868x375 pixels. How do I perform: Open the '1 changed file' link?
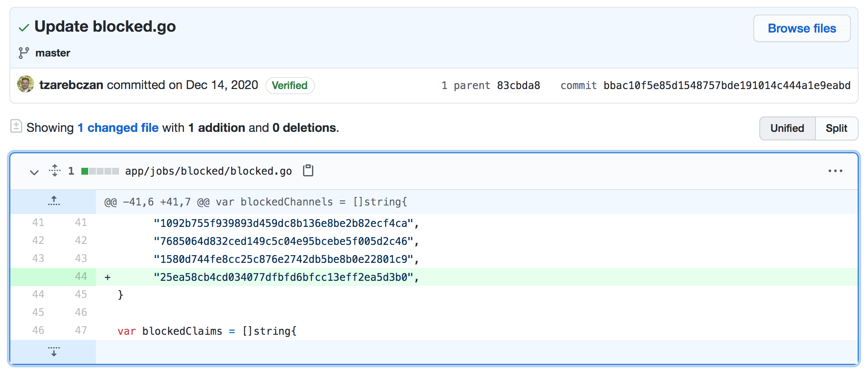(x=118, y=128)
